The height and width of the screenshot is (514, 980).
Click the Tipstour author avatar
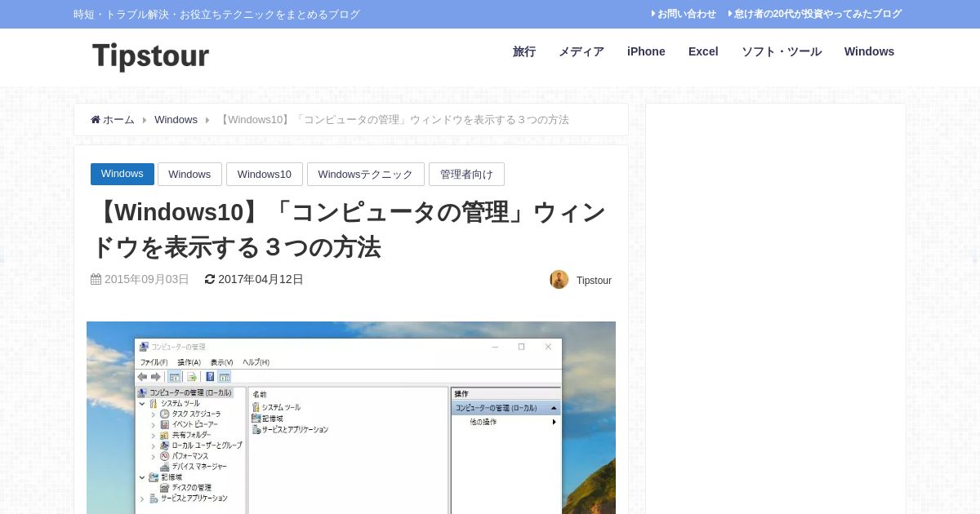[x=559, y=280]
